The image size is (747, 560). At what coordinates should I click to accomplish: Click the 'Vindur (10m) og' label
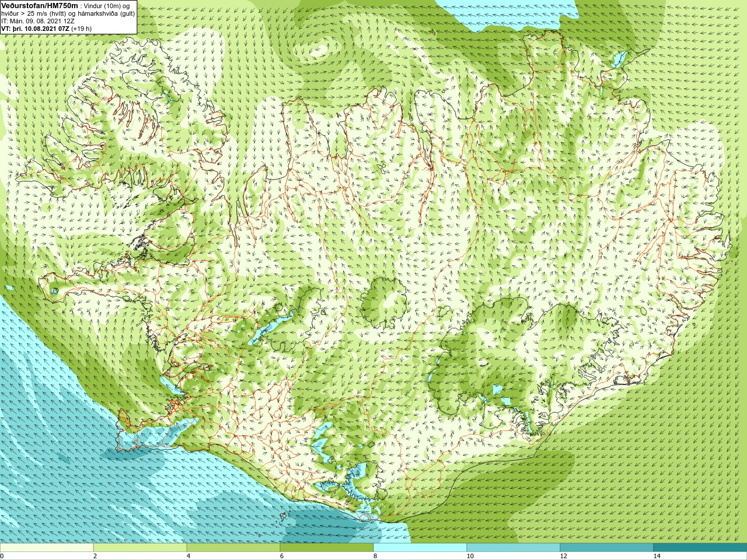tap(107, 6)
